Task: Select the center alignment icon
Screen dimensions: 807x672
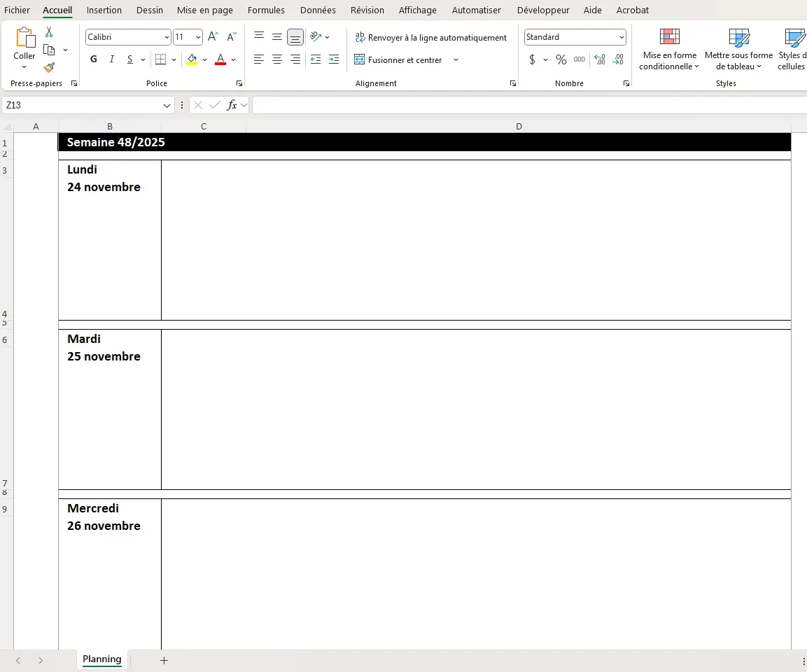Action: [276, 59]
